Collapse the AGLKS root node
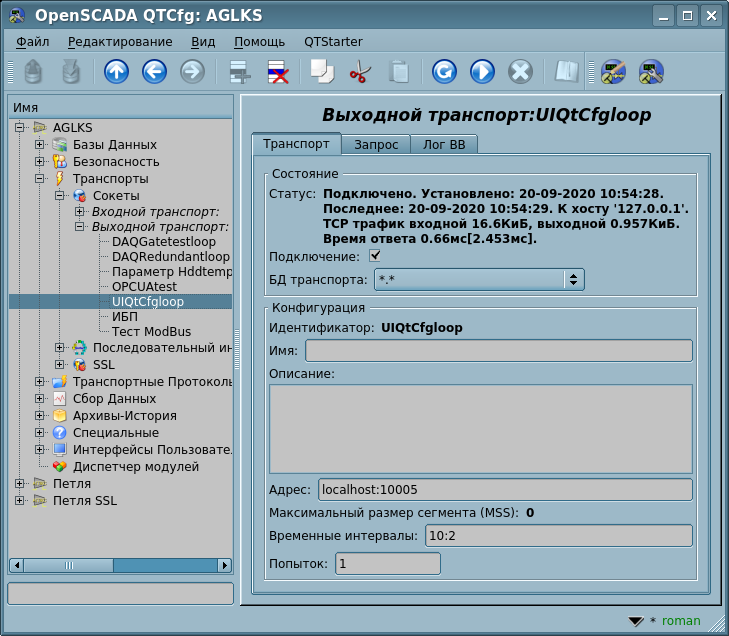The height and width of the screenshot is (636, 729). point(20,127)
